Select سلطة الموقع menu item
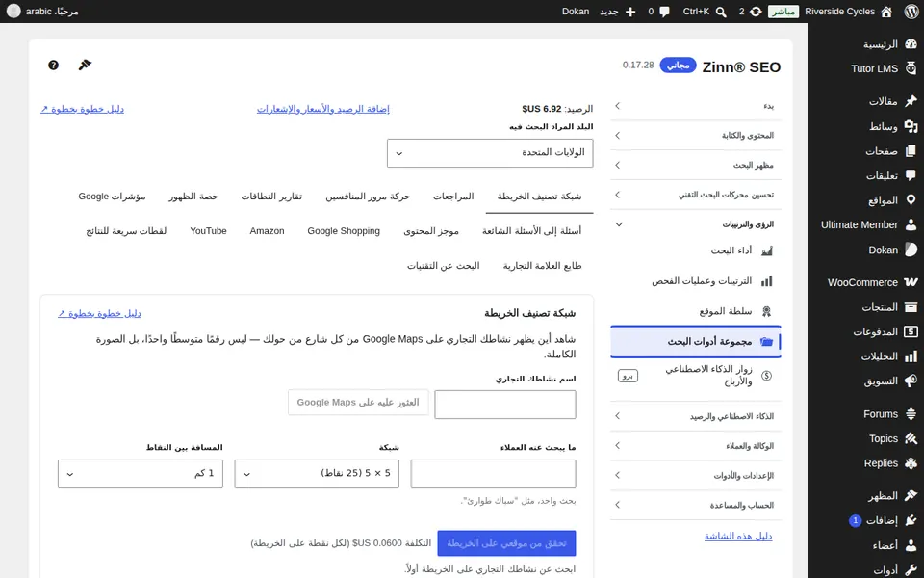The height and width of the screenshot is (578, 924). click(x=696, y=311)
